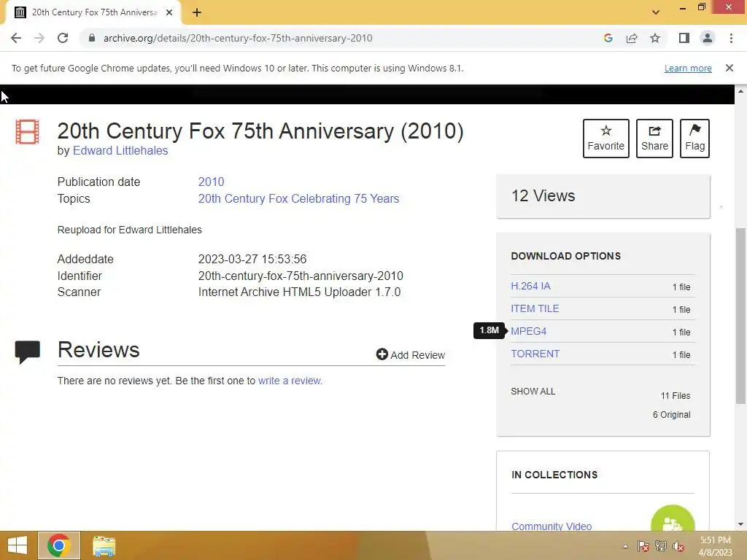Show all download files

[x=533, y=392]
